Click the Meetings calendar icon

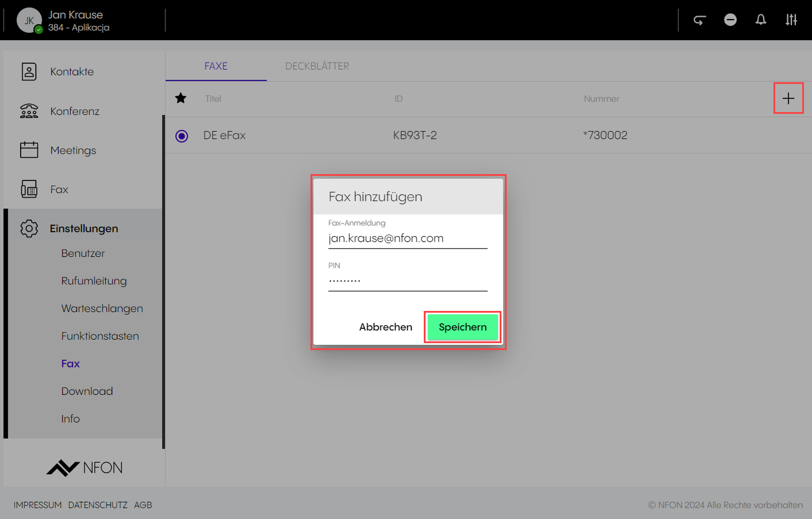29,150
